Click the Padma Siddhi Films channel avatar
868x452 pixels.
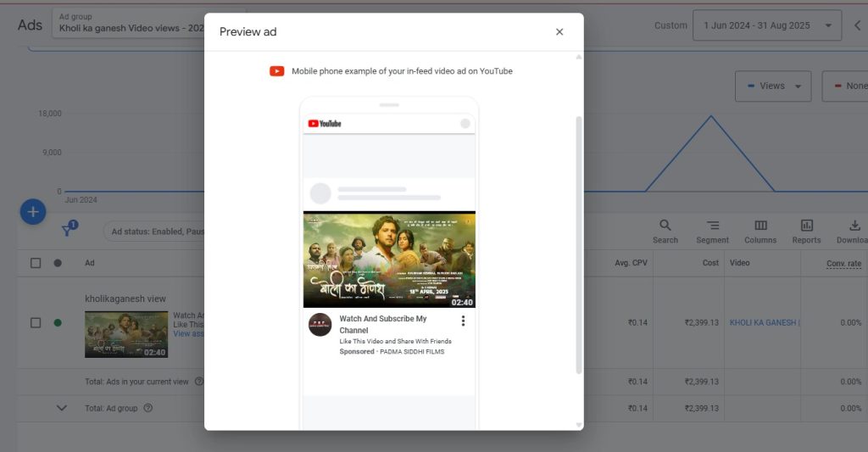(320, 325)
